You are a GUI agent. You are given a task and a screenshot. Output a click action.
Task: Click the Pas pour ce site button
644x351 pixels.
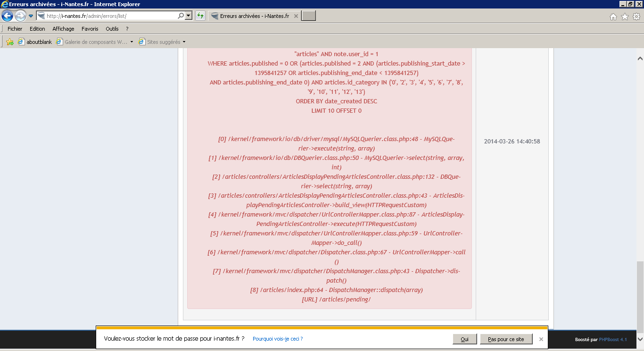pos(506,339)
